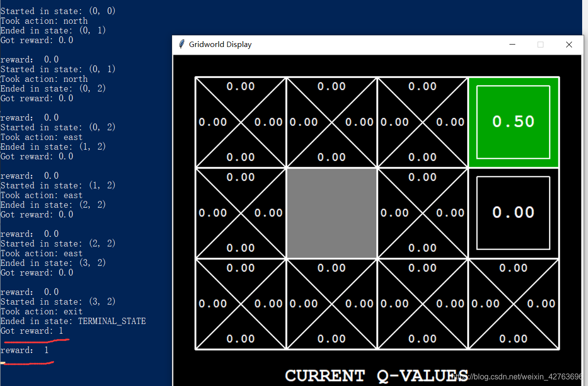The height and width of the screenshot is (386, 588).
Task: Click the west Q-value of the cell right of the wall
Action: tap(395, 213)
